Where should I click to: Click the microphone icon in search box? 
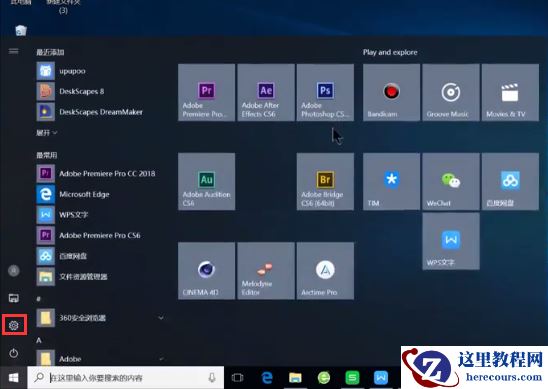pos(212,377)
